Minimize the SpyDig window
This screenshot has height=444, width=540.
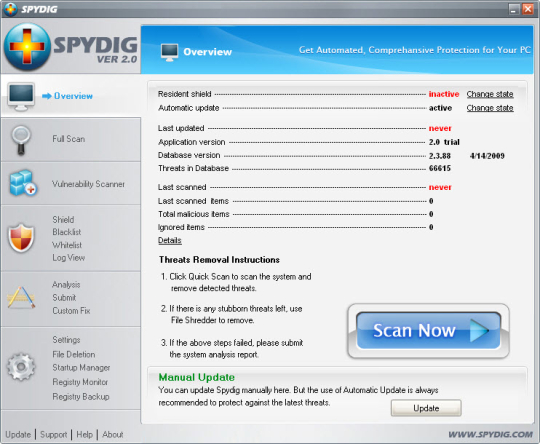[x=514, y=9]
